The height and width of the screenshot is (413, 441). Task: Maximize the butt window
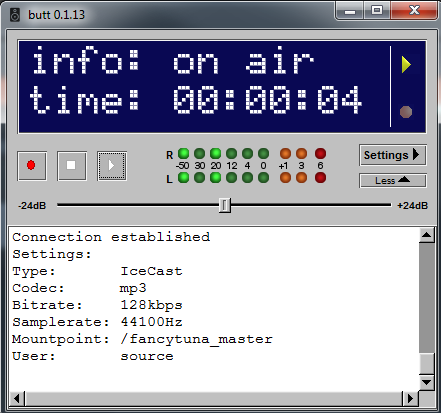(377, 11)
